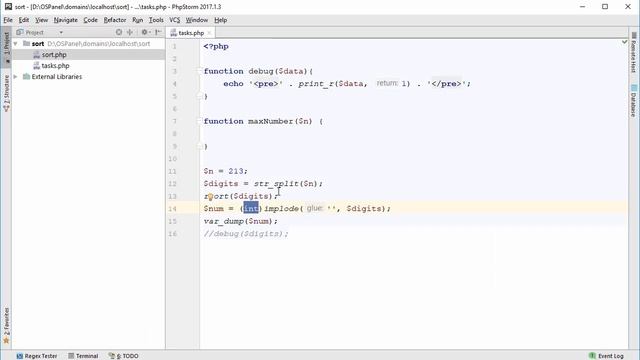This screenshot has width=640, height=360.
Task: Maximize the PhpStorm window
Action: click(605, 7)
